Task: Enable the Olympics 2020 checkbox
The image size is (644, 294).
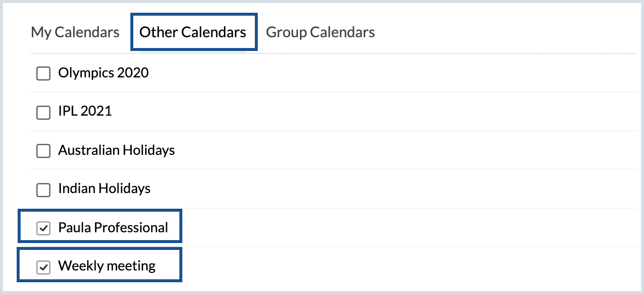Action: tap(44, 74)
